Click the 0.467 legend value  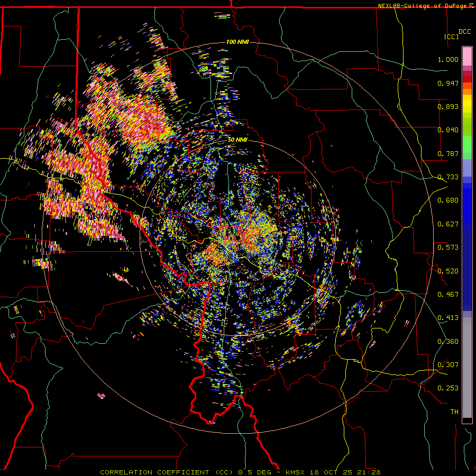[x=448, y=295]
